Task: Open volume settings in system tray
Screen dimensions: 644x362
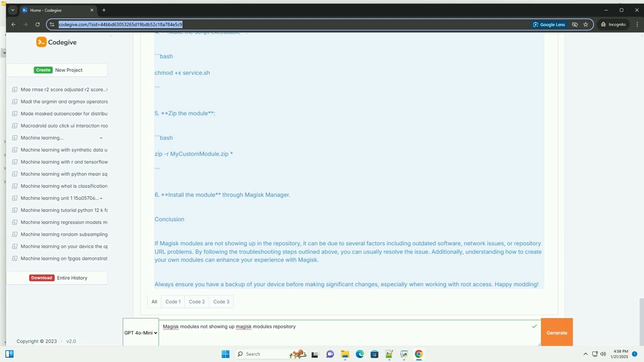Action: (603, 354)
